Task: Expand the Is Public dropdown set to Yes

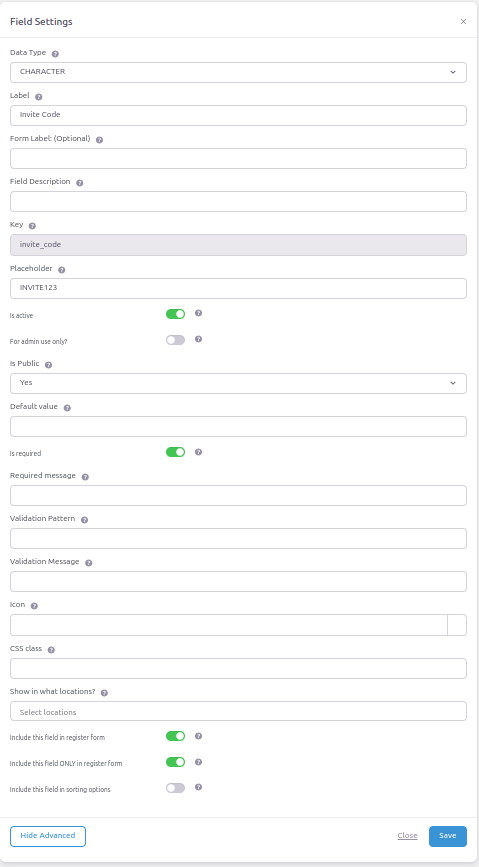Action: (238, 383)
